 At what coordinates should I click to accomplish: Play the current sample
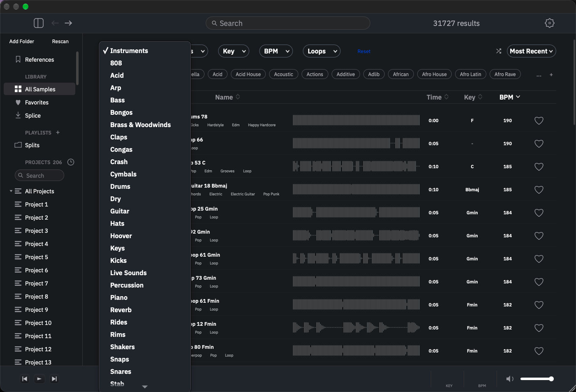tap(39, 379)
